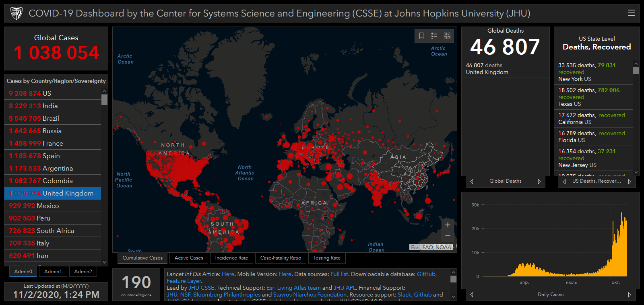Zoom out on the map with minus
The image size is (644, 305).
448,236
